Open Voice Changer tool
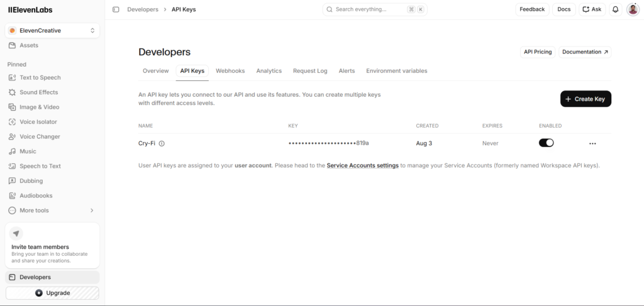Image resolution: width=644 pixels, height=306 pixels. 52,136
